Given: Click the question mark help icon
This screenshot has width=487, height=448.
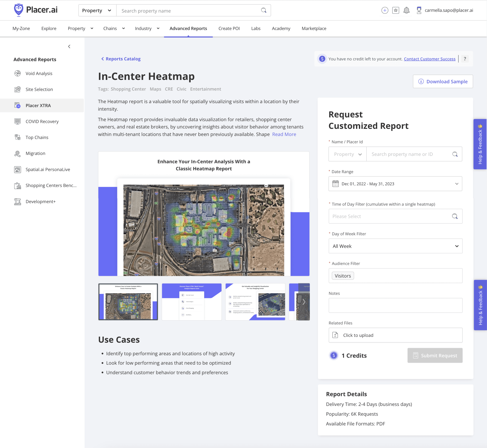Looking at the screenshot, I should [x=465, y=59].
